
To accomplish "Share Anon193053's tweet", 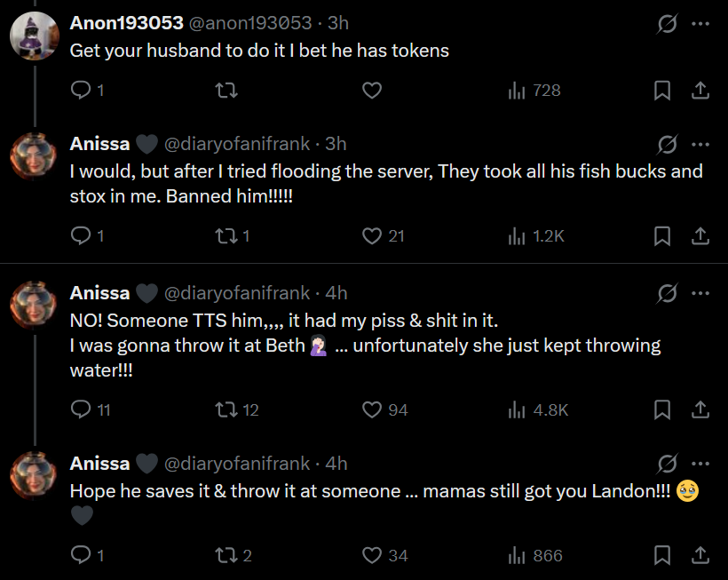I will point(700,90).
